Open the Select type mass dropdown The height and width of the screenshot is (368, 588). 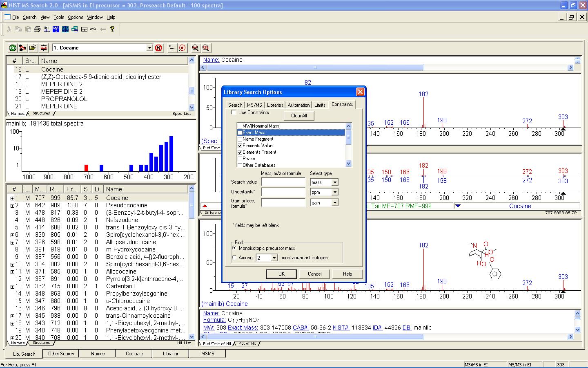[335, 182]
